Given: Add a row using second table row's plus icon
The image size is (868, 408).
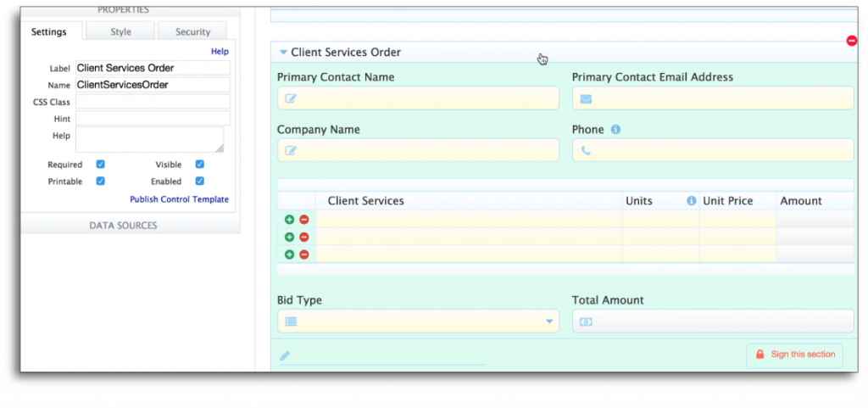Looking at the screenshot, I should 289,237.
